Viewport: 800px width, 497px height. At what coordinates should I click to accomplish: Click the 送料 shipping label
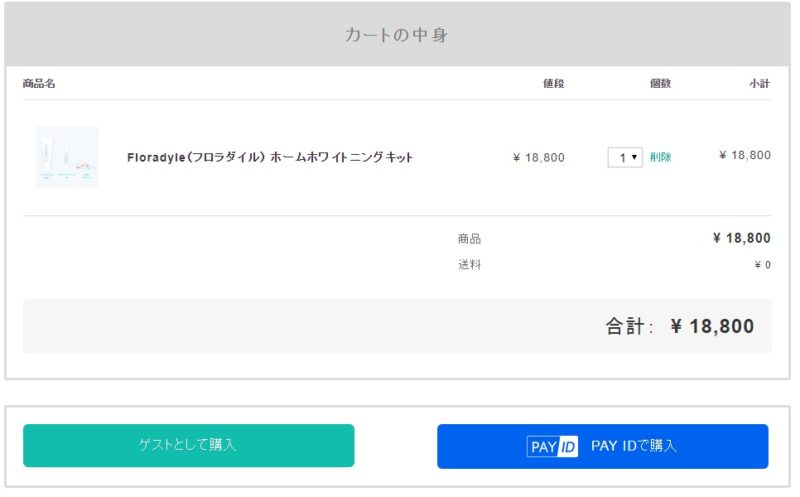pyautogui.click(x=469, y=265)
